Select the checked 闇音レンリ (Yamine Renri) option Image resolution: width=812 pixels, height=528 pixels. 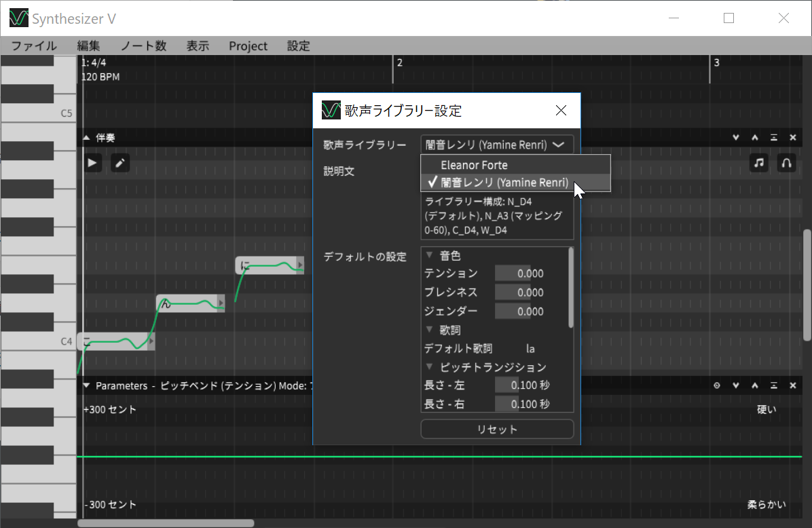click(516, 182)
